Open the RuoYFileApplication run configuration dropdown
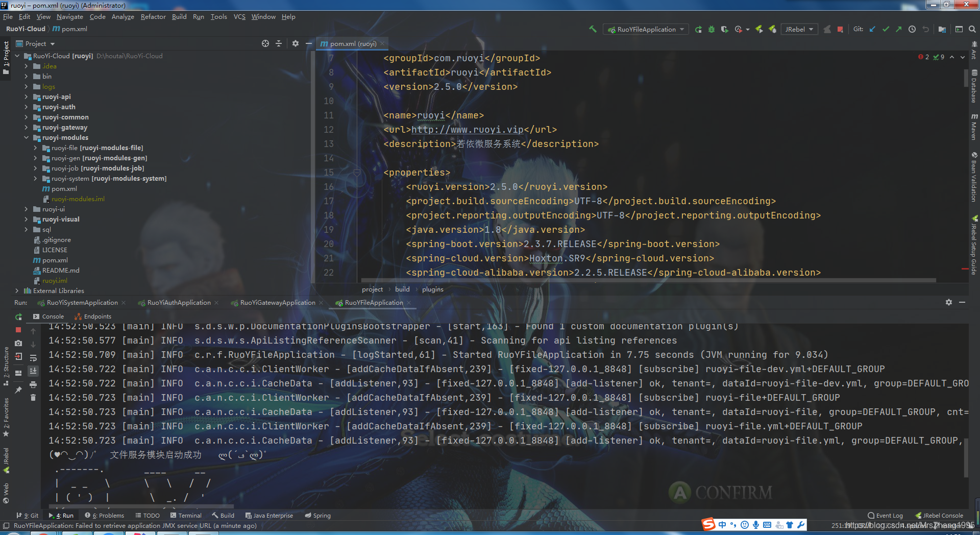 click(x=646, y=29)
